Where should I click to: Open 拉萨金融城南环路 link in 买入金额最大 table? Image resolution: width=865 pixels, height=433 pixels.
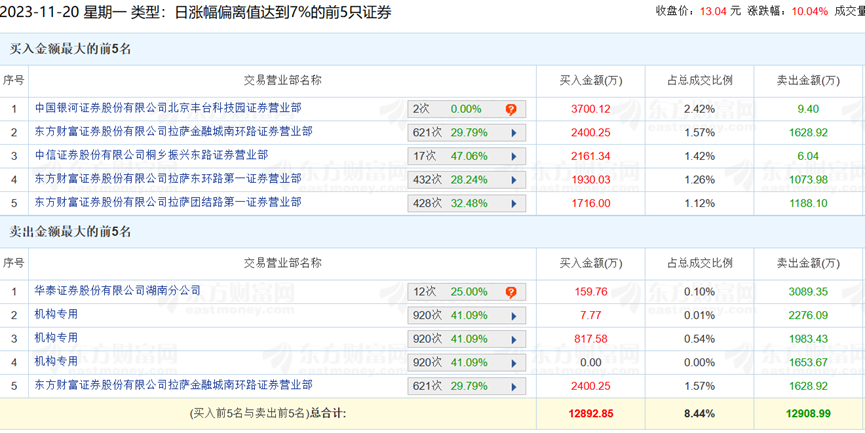coord(174,131)
